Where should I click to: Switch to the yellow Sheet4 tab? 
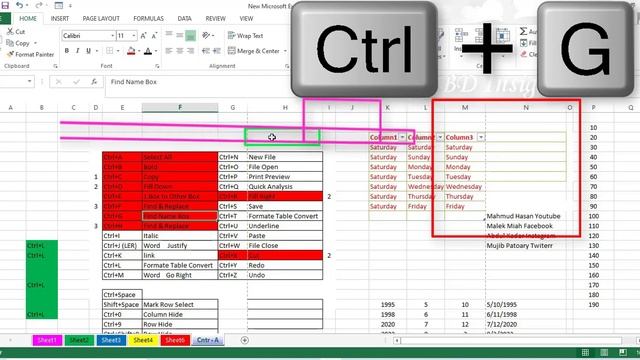(x=143, y=340)
